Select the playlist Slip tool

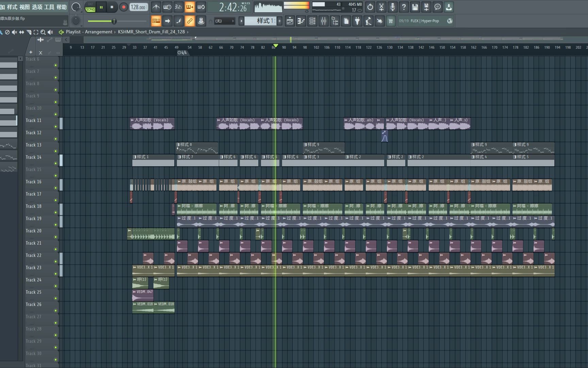point(21,32)
